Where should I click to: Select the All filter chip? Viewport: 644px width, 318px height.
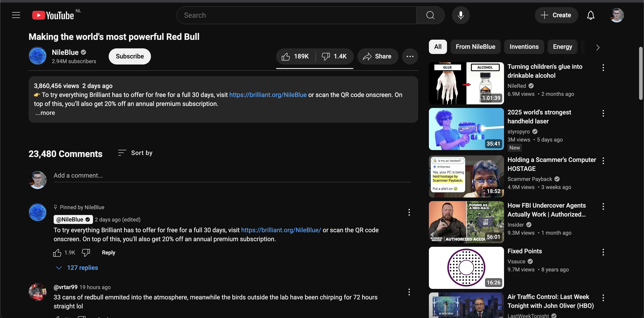(x=438, y=47)
